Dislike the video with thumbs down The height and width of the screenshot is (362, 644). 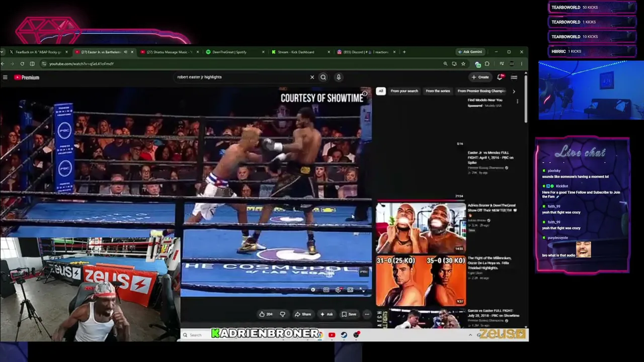pyautogui.click(x=282, y=314)
